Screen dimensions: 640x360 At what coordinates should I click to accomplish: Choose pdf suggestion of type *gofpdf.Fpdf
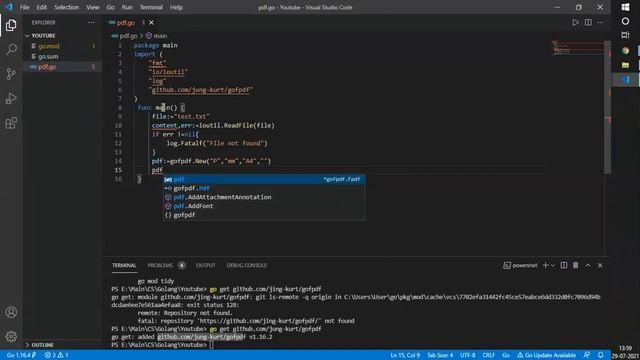pyautogui.click(x=264, y=179)
